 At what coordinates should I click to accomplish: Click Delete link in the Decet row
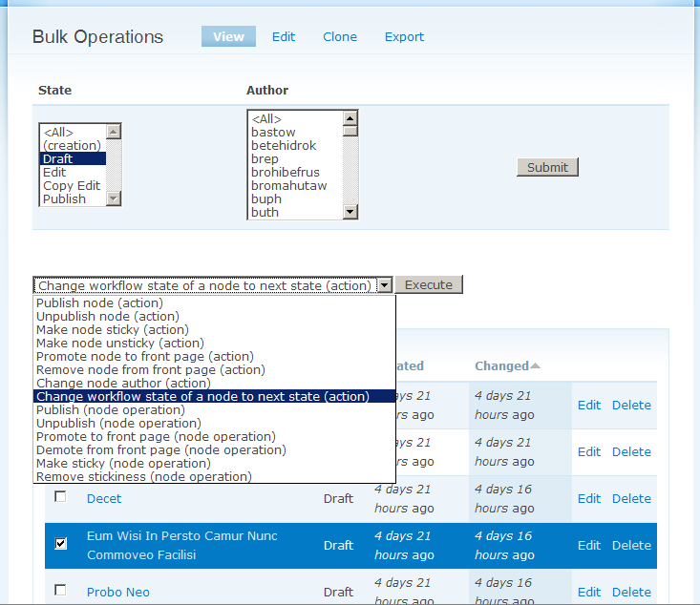pyautogui.click(x=631, y=499)
